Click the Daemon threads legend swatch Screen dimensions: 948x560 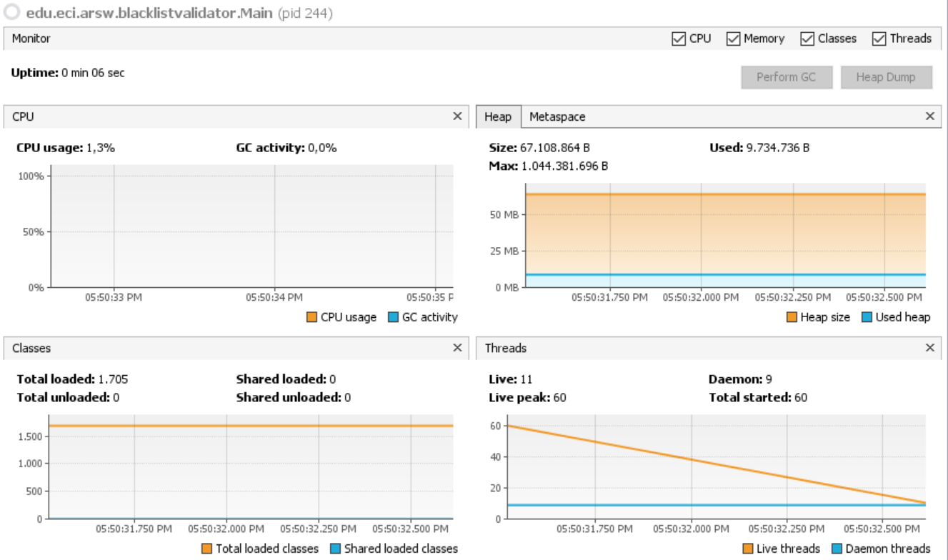click(x=837, y=549)
